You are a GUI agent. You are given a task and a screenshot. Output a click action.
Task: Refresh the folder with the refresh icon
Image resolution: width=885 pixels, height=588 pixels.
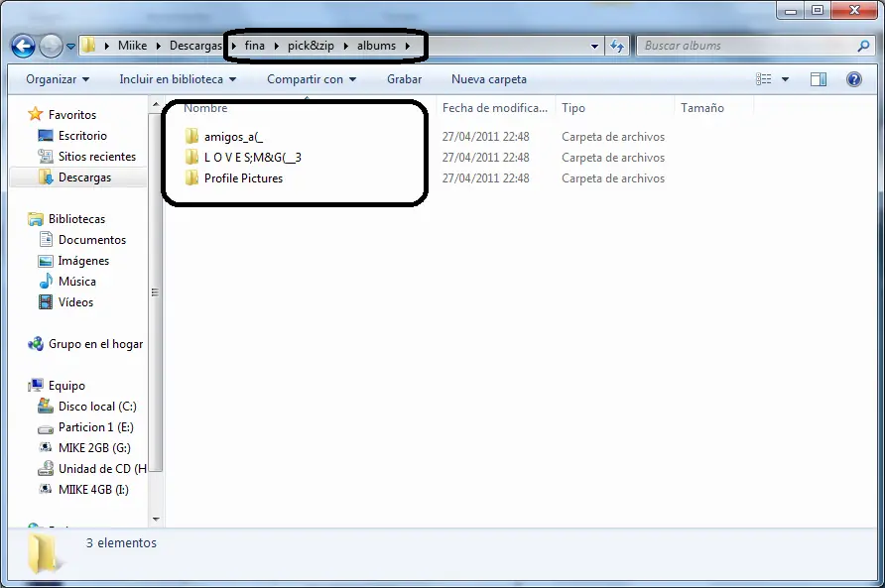click(x=617, y=46)
